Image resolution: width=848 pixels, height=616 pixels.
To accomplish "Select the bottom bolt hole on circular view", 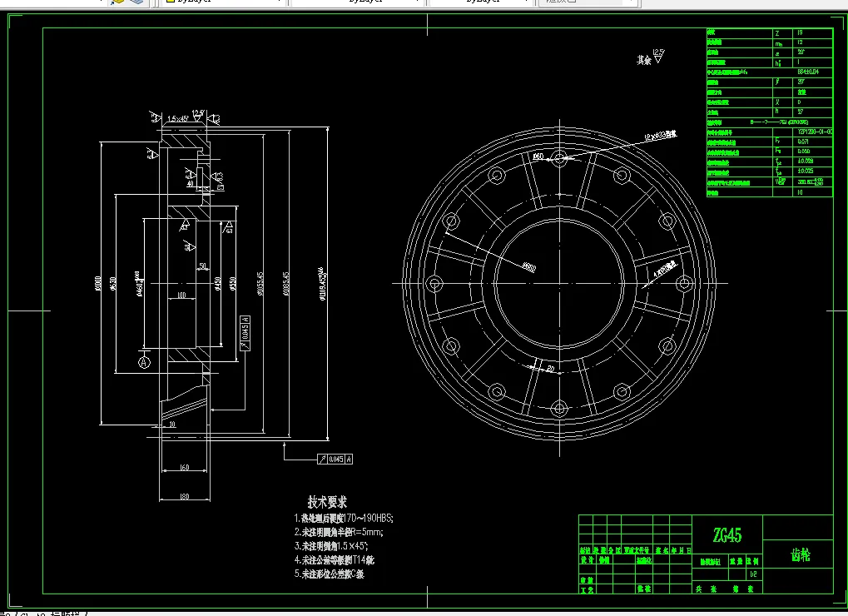I will coord(559,408).
